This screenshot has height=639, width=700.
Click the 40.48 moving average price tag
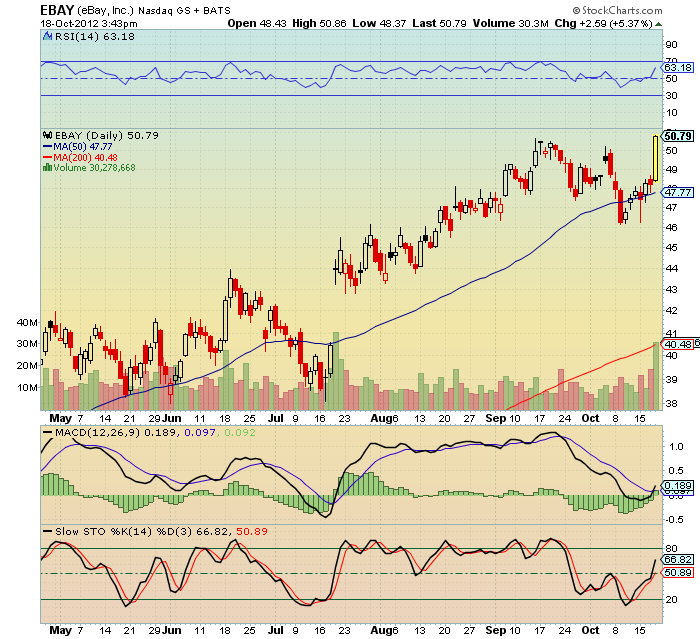pos(678,344)
